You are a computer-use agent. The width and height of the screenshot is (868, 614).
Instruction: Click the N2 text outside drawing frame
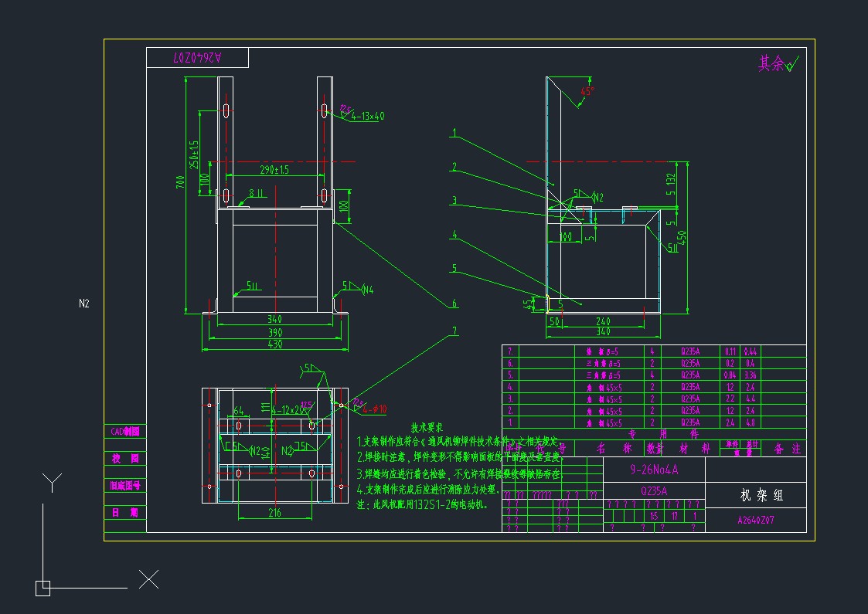(84, 304)
